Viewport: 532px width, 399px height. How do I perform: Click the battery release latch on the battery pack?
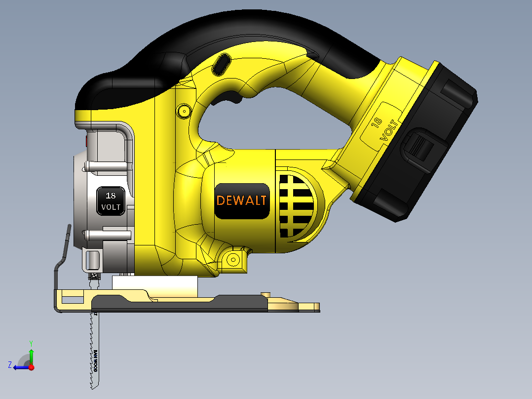click(x=420, y=146)
